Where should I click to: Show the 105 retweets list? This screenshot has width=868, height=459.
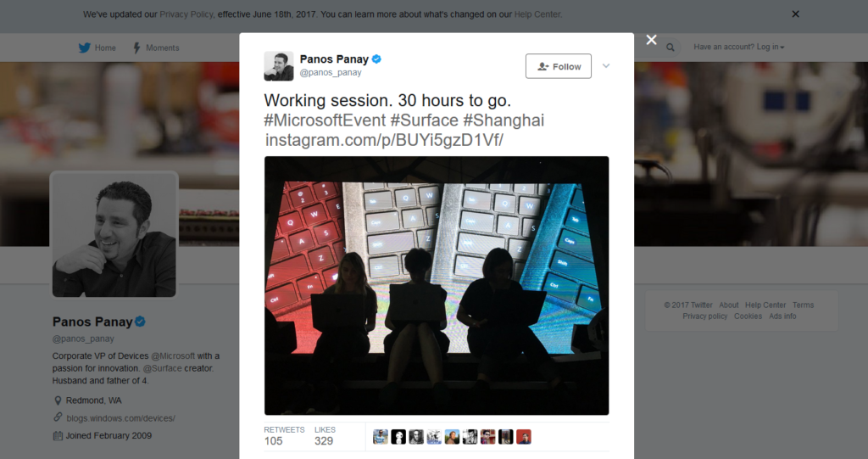click(x=284, y=436)
